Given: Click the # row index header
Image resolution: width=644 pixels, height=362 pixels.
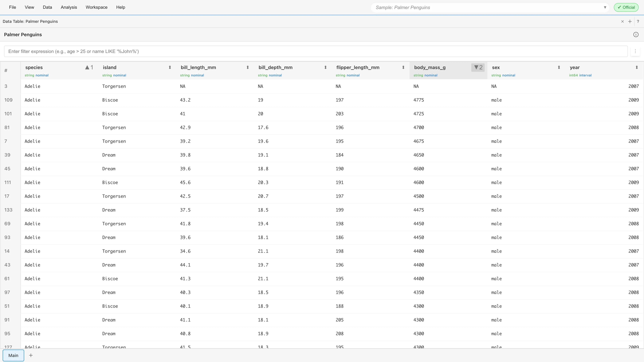Looking at the screenshot, I should (6, 70).
